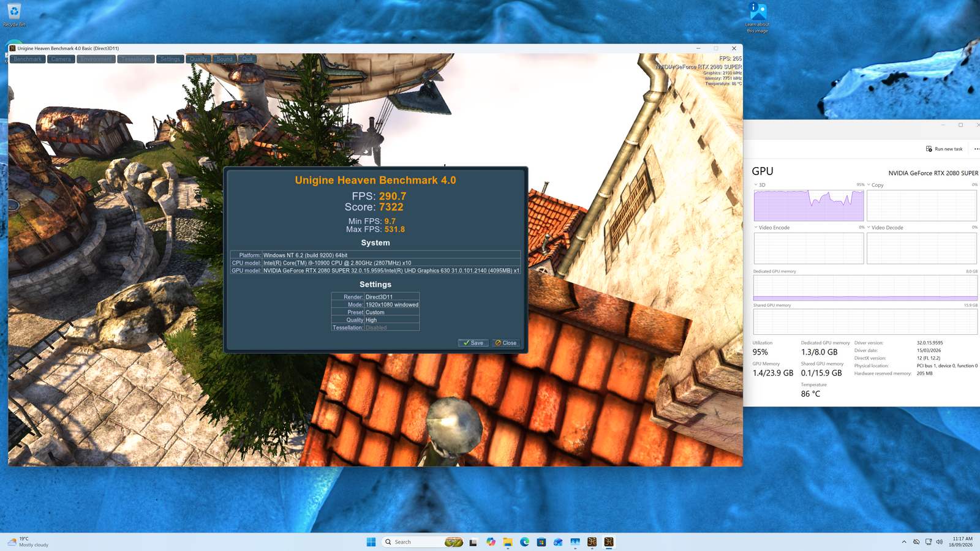Viewport: 980px width, 551px height.
Task: Open Task View on the taskbar
Action: coord(473,542)
